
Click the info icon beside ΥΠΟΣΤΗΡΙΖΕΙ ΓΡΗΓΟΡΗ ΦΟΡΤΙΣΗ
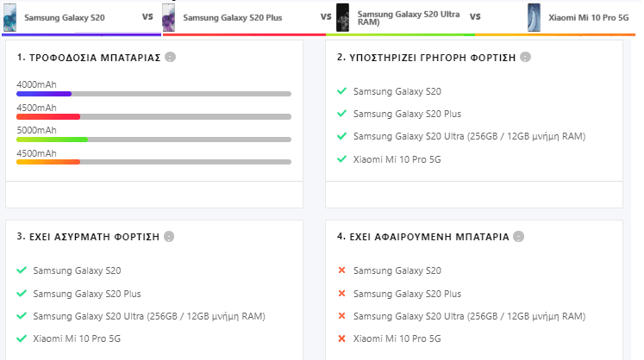[x=525, y=57]
